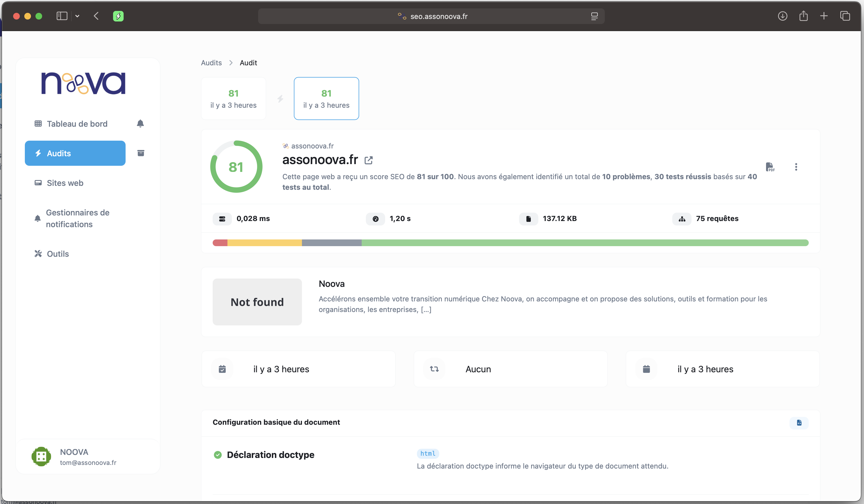
Task: Open the archive icon beside Audits
Action: click(x=141, y=153)
